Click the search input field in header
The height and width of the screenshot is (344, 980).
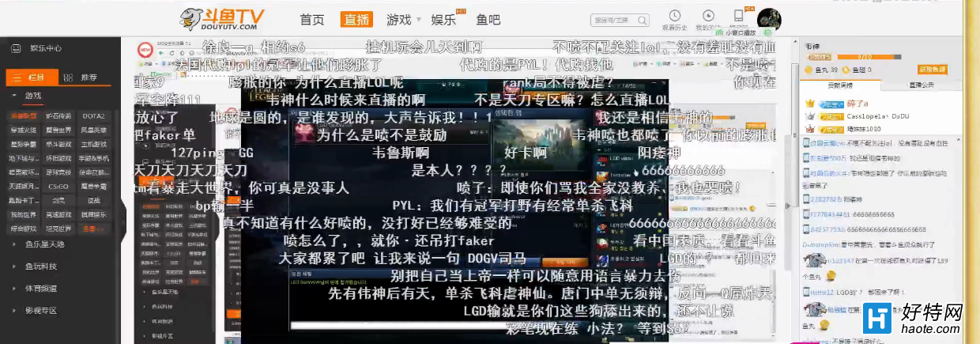click(620, 20)
